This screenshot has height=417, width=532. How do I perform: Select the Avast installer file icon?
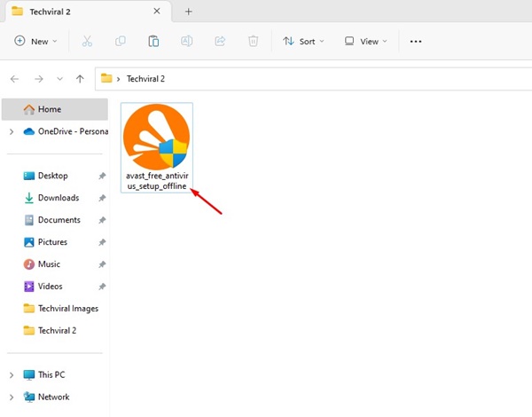click(156, 137)
